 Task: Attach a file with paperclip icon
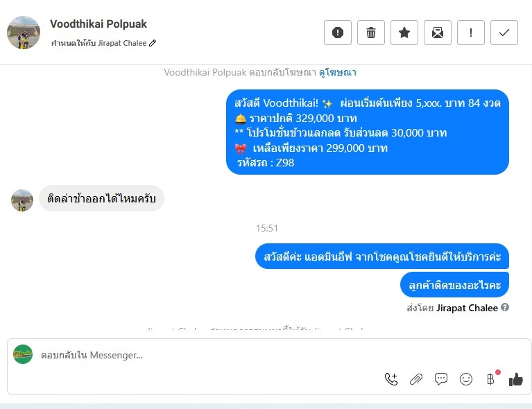coord(416,378)
